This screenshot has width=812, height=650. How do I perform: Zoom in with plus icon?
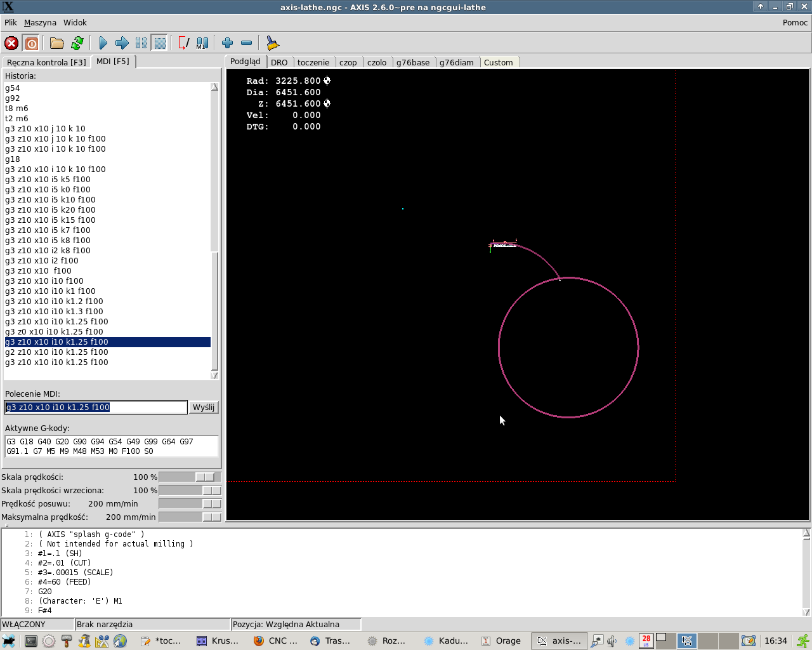228,43
